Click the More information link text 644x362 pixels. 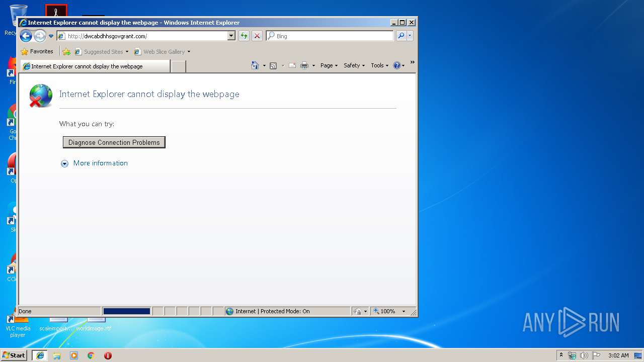pyautogui.click(x=101, y=163)
